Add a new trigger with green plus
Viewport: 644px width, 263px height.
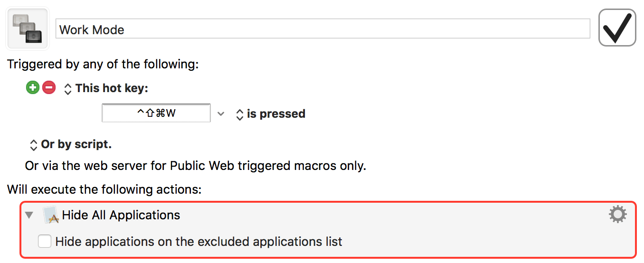[33, 88]
